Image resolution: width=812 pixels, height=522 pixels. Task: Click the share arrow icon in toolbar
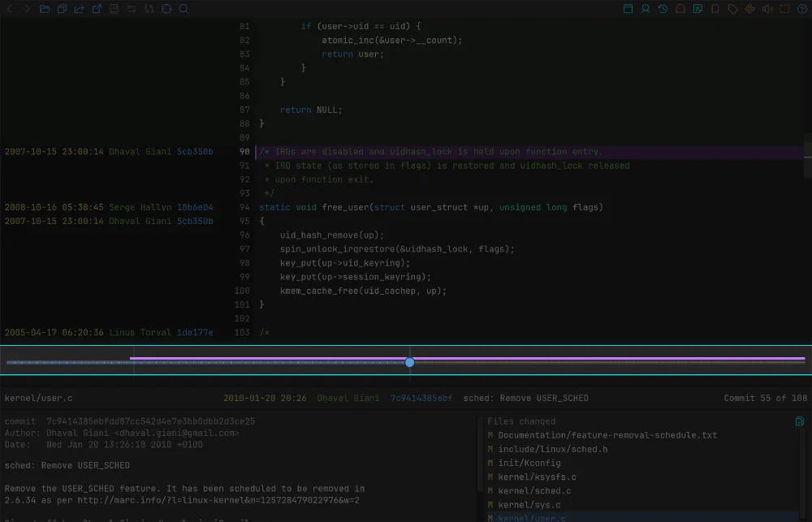click(80, 9)
